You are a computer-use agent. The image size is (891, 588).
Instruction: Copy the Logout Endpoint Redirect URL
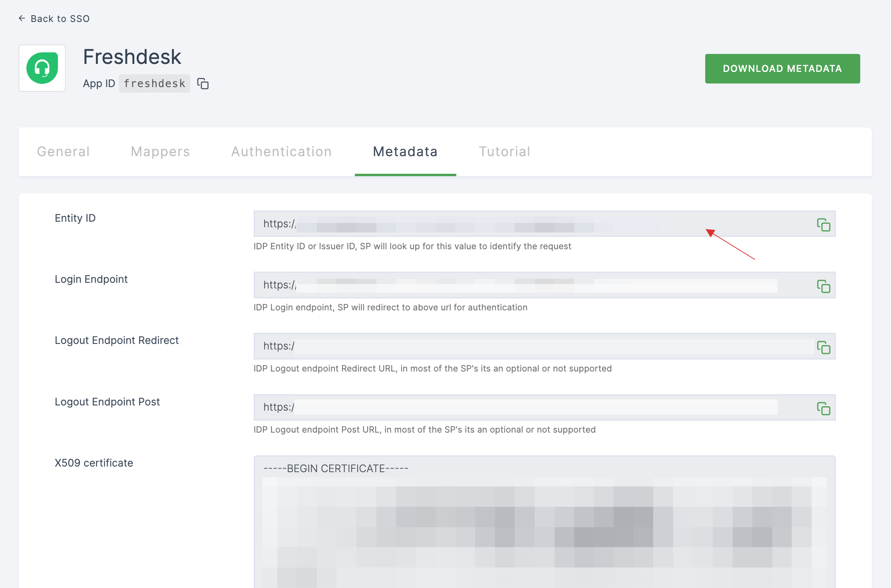823,347
